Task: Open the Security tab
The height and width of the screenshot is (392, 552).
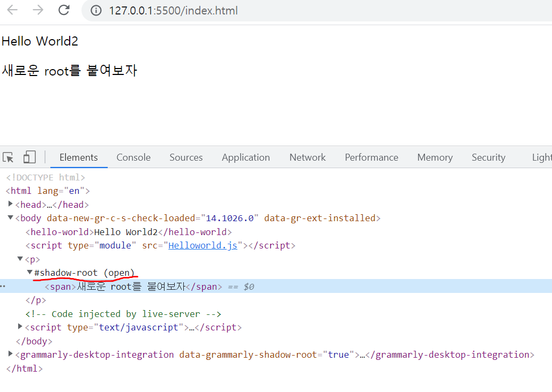Action: (488, 157)
